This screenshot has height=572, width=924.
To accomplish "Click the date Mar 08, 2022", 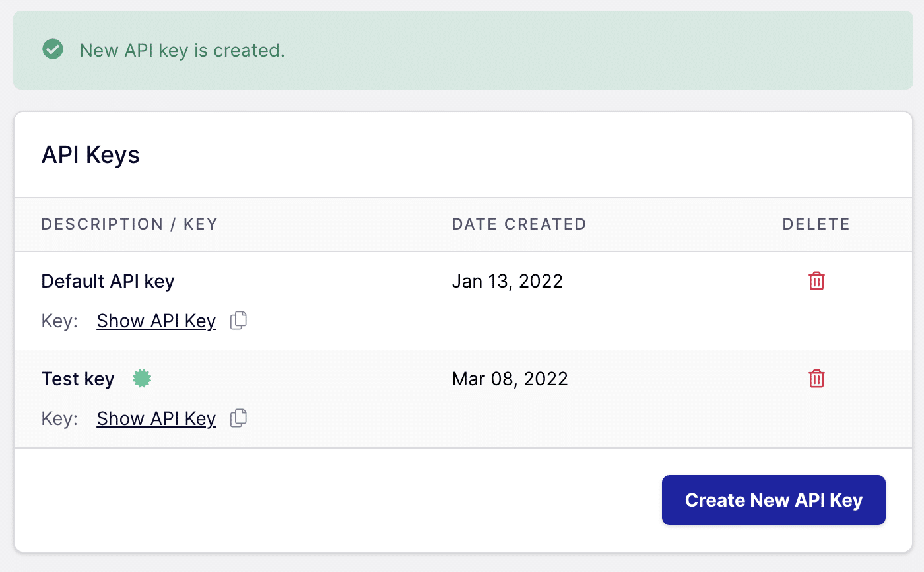I will point(510,378).
